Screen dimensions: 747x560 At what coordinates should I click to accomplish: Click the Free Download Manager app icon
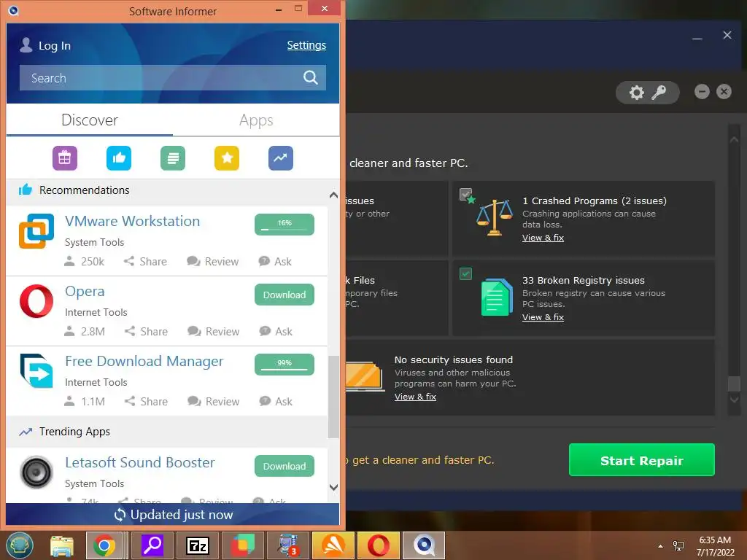point(36,370)
